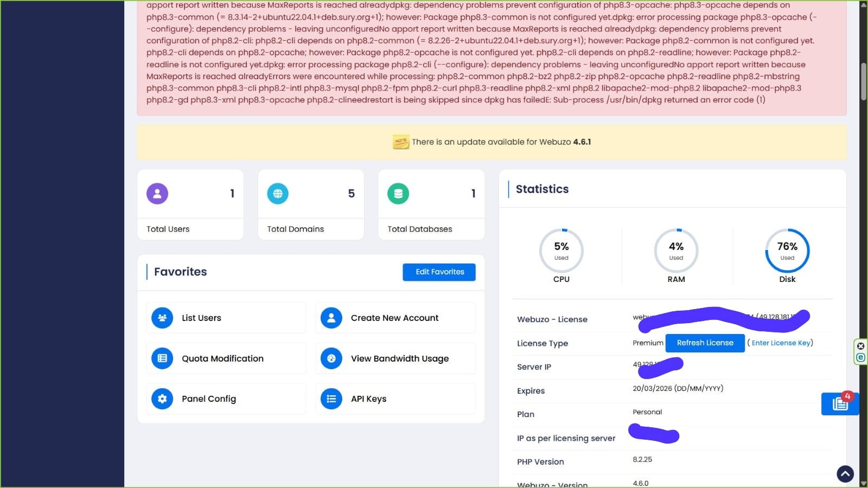This screenshot has width=868, height=488.
Task: Click the Disk 76% usage gauge
Action: pyautogui.click(x=787, y=251)
